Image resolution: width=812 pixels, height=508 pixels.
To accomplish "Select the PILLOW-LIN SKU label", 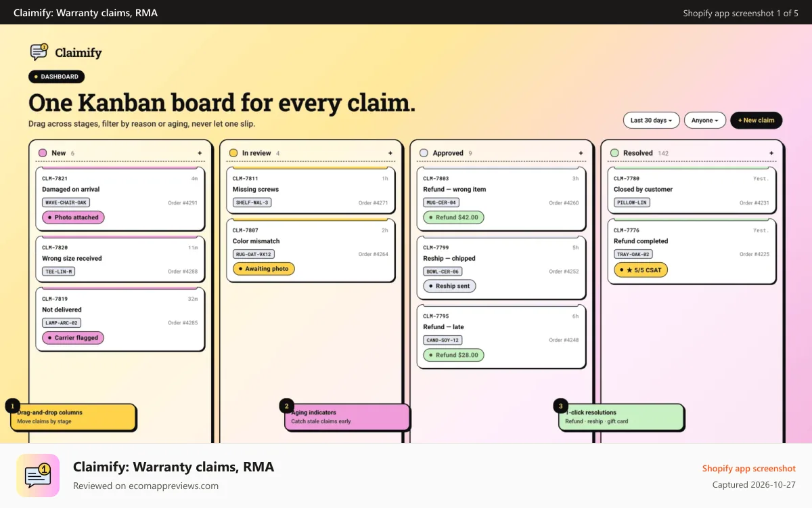I will (x=632, y=203).
